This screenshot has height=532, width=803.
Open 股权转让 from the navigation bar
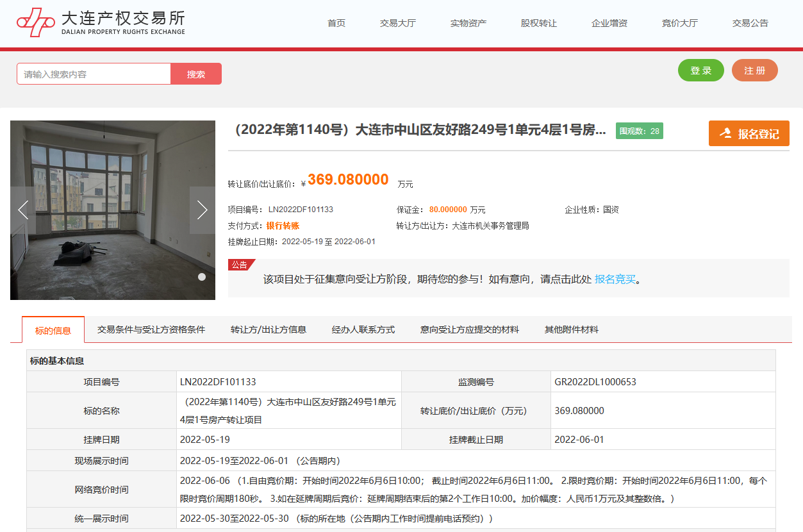pos(539,23)
